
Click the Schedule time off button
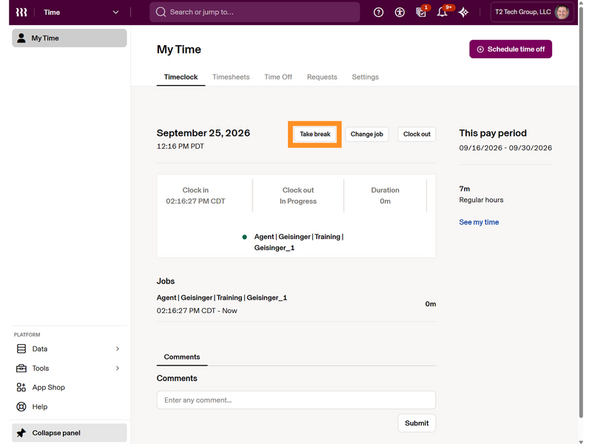(510, 49)
